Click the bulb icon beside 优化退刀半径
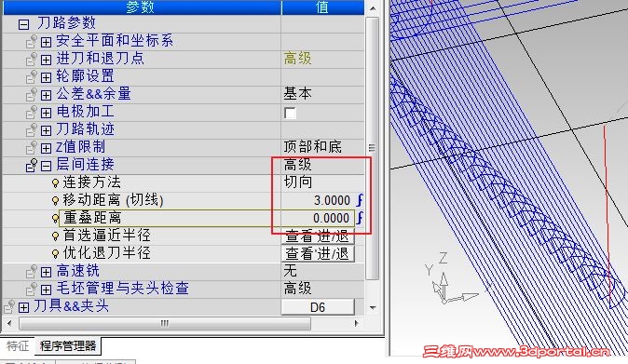This screenshot has width=628, height=364. click(56, 253)
